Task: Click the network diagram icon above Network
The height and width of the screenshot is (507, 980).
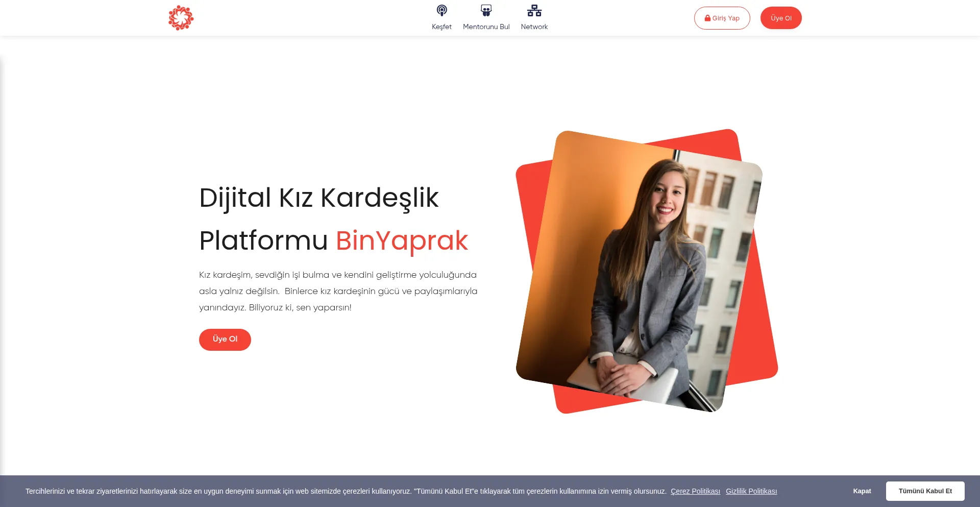Action: [x=534, y=11]
